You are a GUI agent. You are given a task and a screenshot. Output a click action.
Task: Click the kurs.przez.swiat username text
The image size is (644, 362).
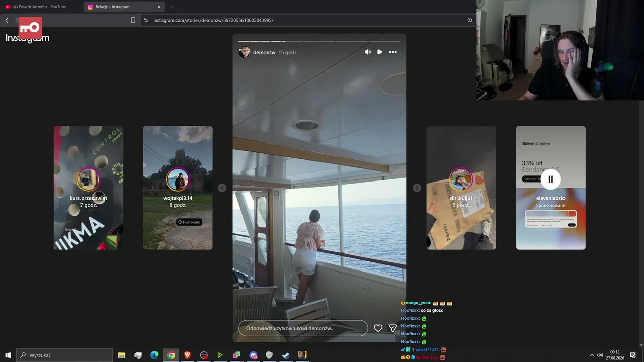click(89, 198)
